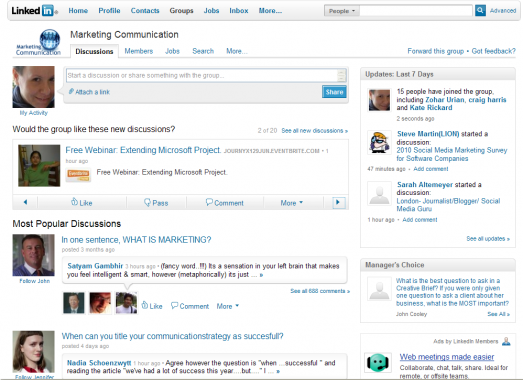
Task: Switch to the group Search tab
Action: pyautogui.click(x=203, y=51)
